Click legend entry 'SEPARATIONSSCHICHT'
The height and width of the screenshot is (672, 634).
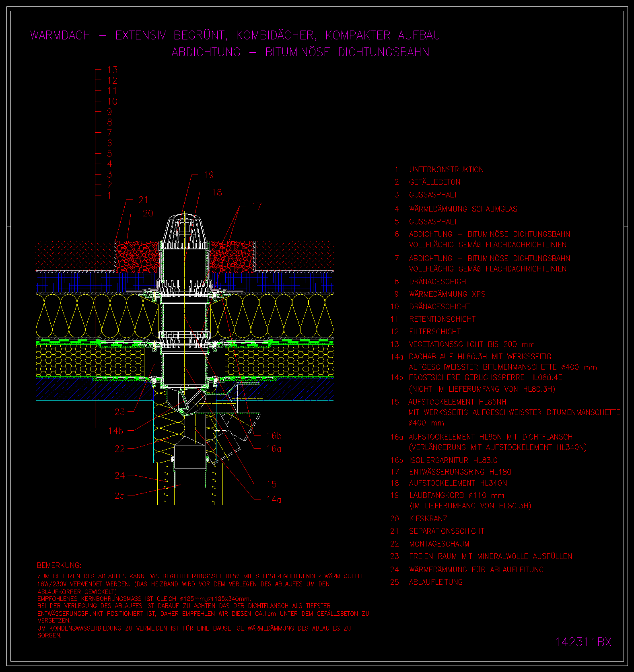click(447, 531)
